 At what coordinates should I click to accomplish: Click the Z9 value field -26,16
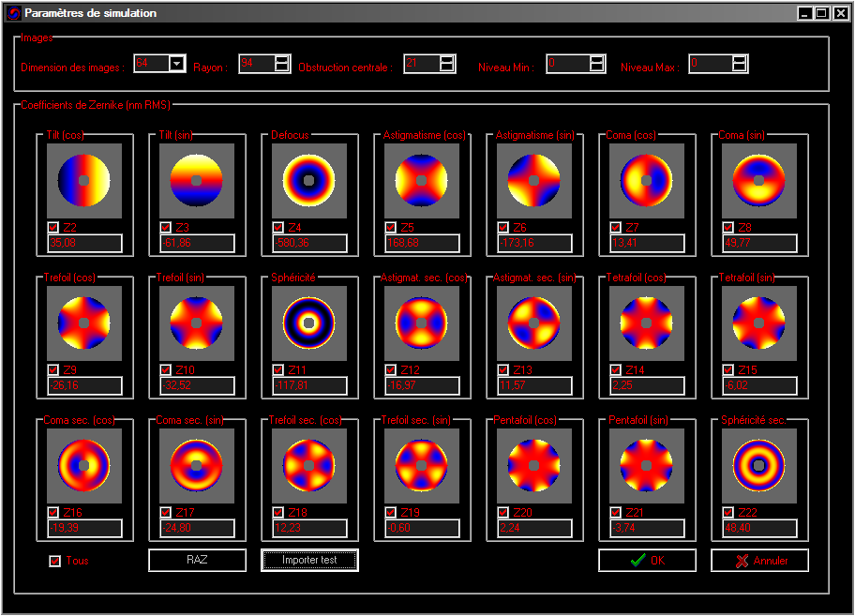pos(84,385)
